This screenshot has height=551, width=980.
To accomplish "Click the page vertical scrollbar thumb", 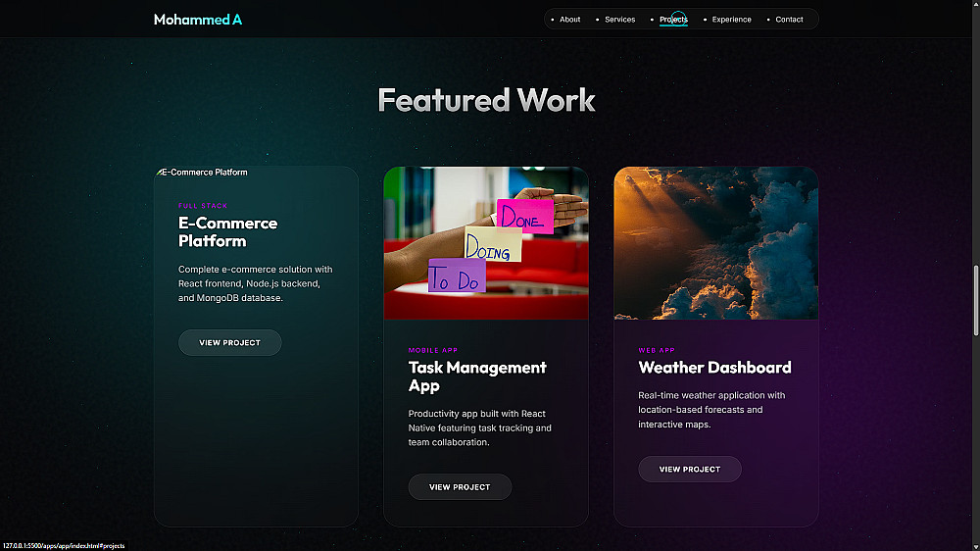I will [976, 301].
